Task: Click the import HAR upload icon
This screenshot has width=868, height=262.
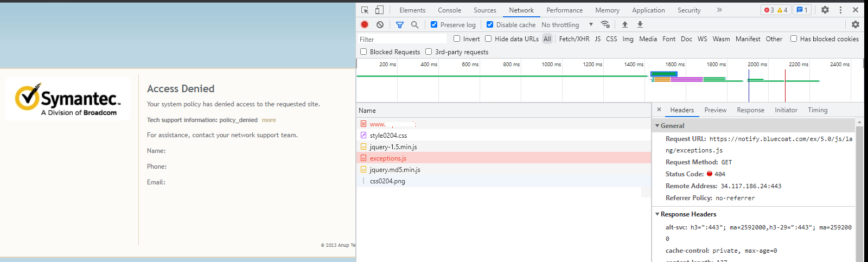Action: [625, 24]
